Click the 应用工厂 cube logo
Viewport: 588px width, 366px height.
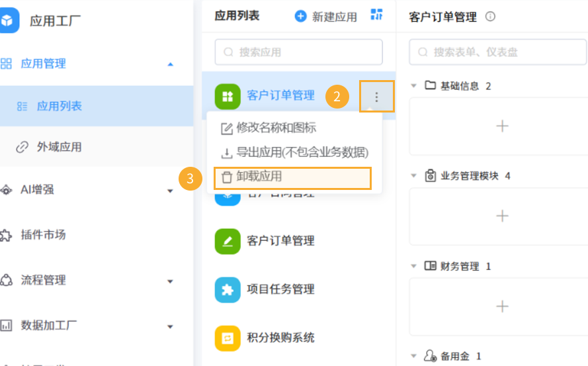(x=8, y=21)
